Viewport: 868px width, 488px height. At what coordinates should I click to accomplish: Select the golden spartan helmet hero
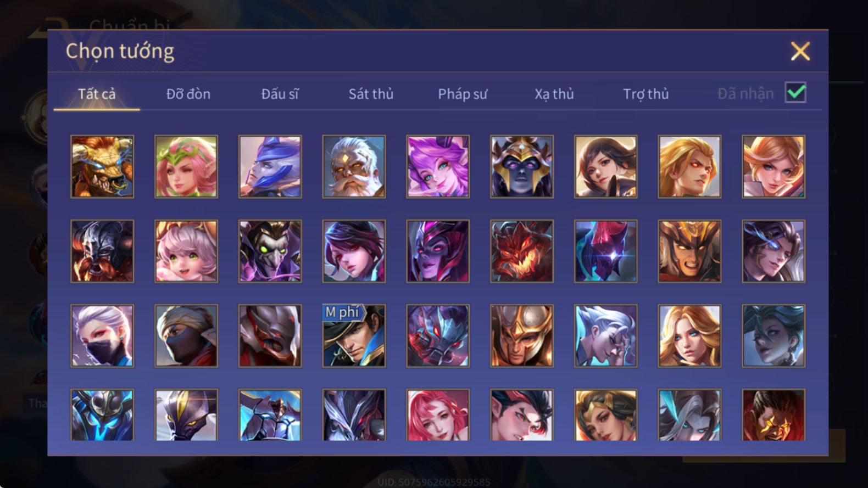coord(522,336)
